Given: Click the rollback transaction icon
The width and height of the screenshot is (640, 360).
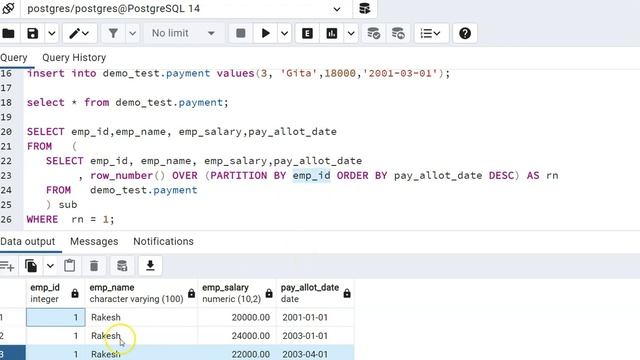Looking at the screenshot, I should (398, 33).
